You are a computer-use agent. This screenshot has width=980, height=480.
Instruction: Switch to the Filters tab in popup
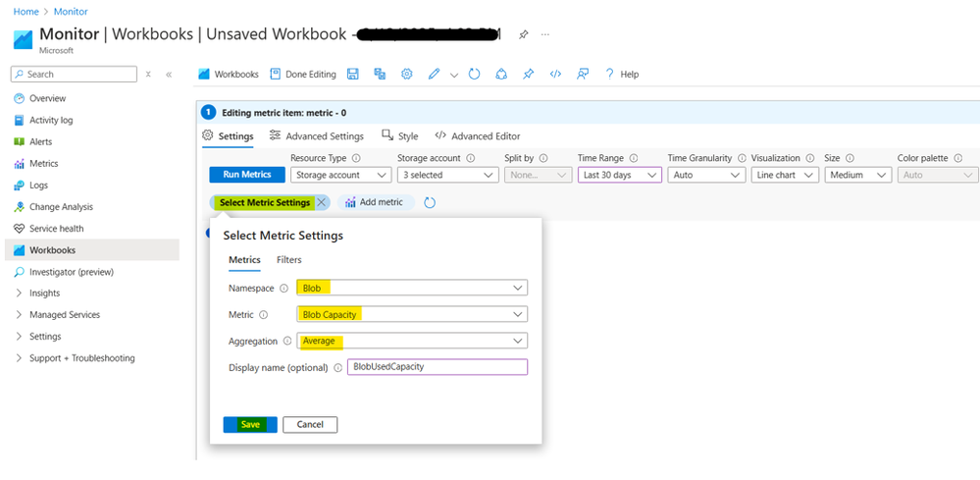pos(289,260)
